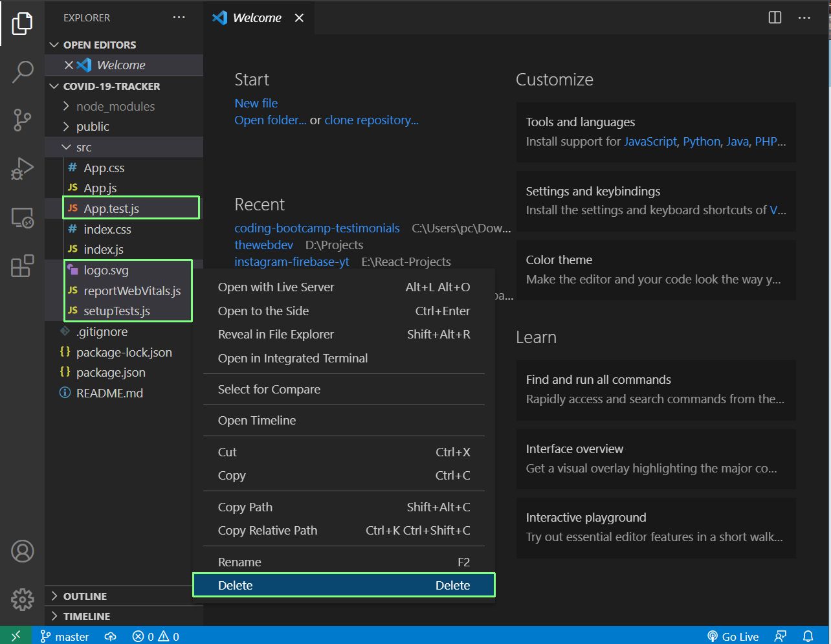The height and width of the screenshot is (644, 831).
Task: Select the index.css file
Action: [x=124, y=229]
